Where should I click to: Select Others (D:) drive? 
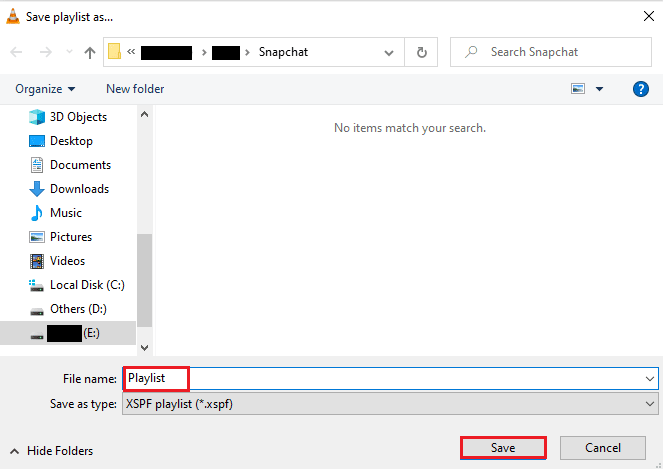78,309
